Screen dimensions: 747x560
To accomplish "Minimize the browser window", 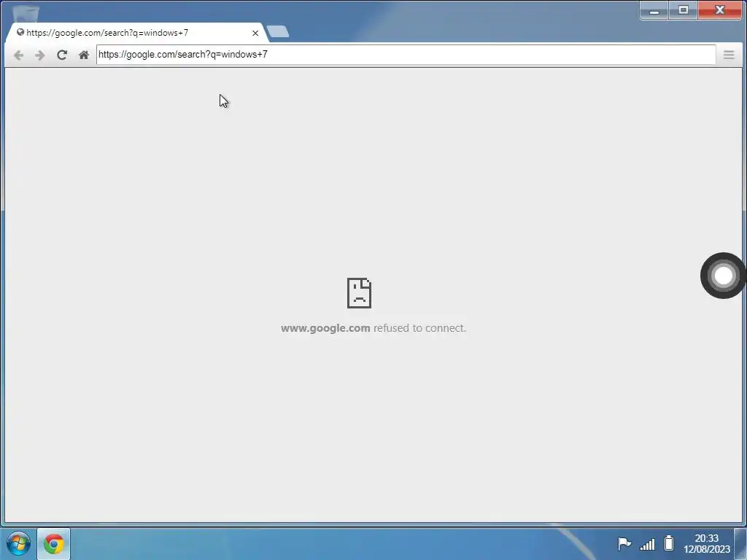I will (x=654, y=10).
